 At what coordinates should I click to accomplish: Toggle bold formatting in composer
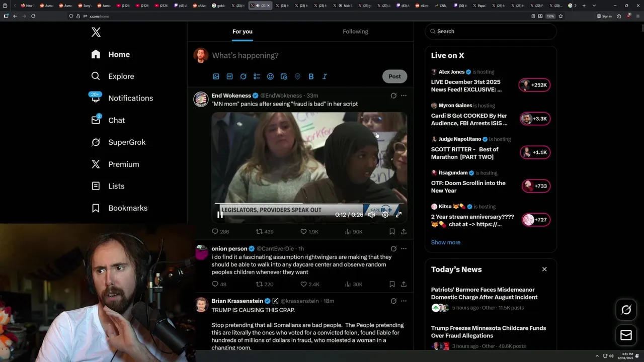click(311, 76)
